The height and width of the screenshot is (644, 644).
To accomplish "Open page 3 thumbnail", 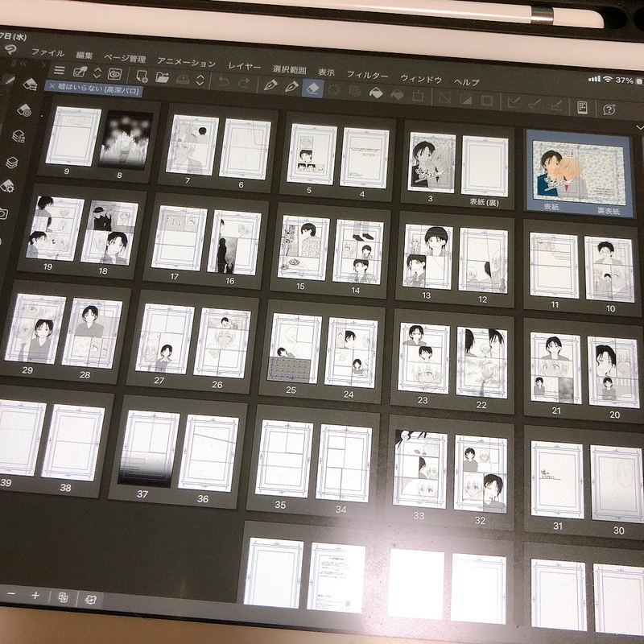I will (x=431, y=163).
